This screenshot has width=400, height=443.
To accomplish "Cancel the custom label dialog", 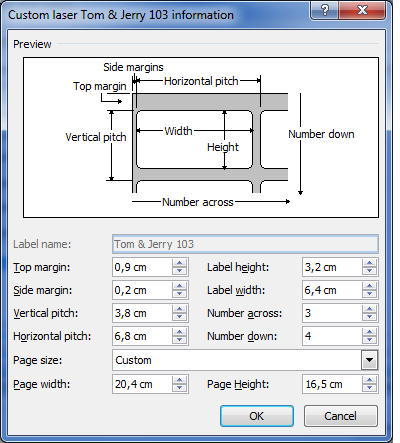I will coord(341,416).
